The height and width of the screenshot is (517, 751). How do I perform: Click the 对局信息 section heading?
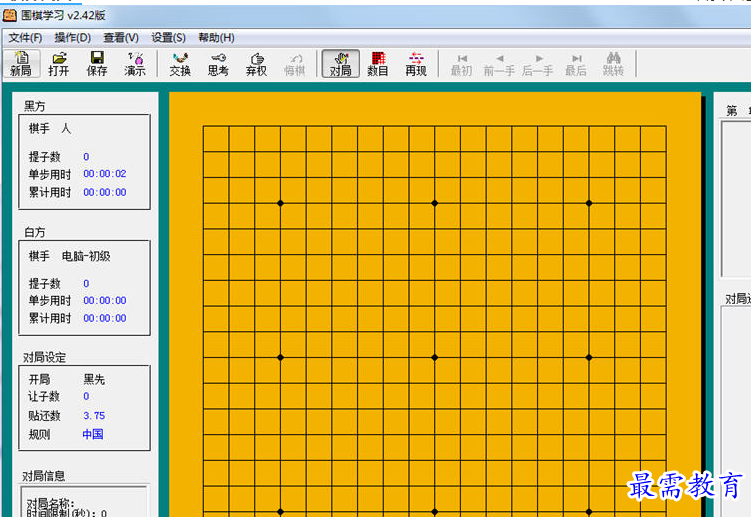pos(44,476)
